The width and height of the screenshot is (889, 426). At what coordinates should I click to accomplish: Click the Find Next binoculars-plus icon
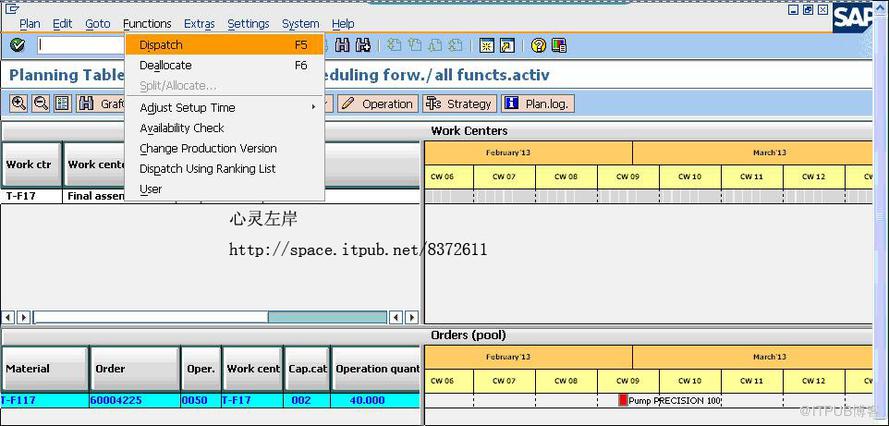(363, 45)
